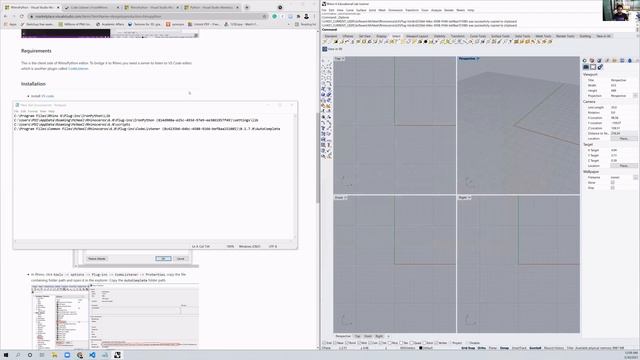This screenshot has height=360, width=640.
Task: Switch to the CodeListener browser tab
Action: 90,7
